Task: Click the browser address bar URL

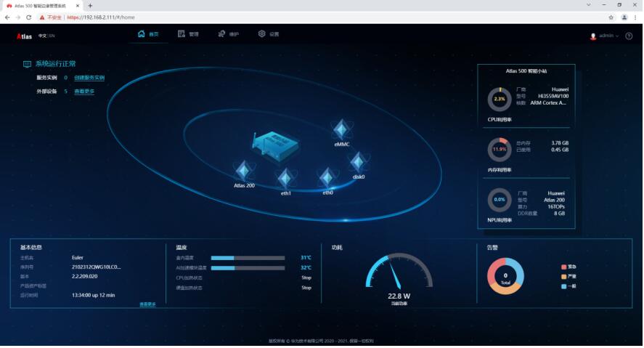Action: [x=101, y=17]
